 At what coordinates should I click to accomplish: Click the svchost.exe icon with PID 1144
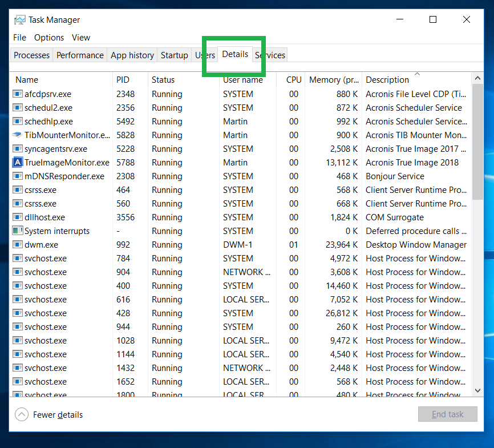pos(17,354)
